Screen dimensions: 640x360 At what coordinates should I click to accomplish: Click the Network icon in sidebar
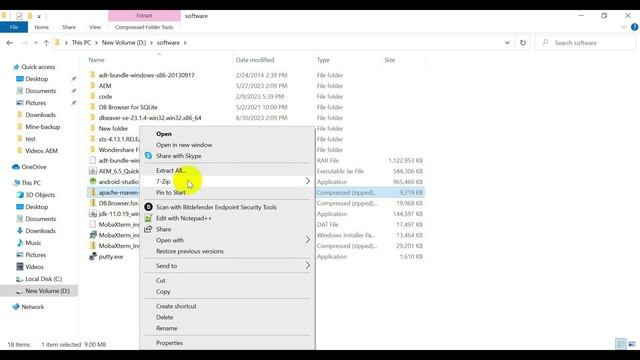coord(16,307)
